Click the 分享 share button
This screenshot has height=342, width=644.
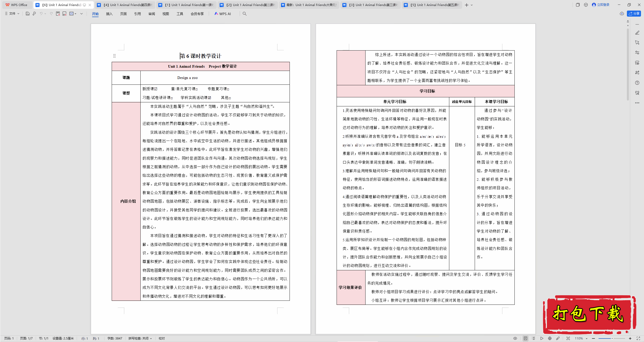634,14
